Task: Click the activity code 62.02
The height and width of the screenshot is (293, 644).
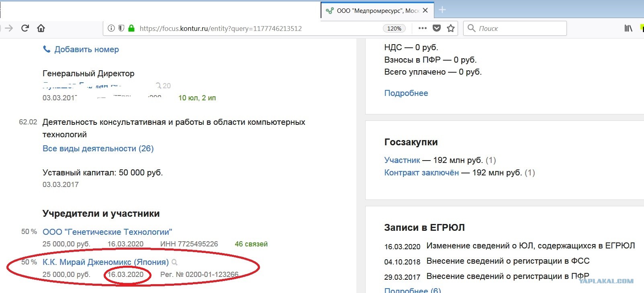Action: [x=28, y=122]
